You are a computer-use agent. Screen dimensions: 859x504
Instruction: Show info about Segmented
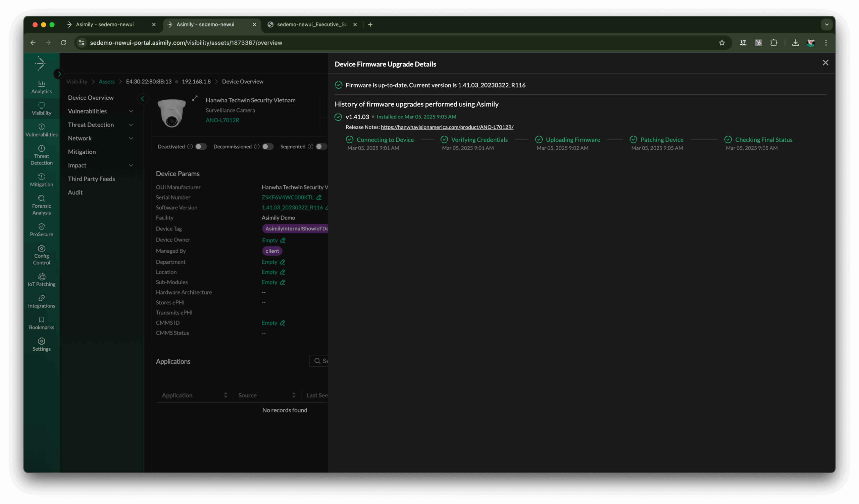tap(310, 147)
